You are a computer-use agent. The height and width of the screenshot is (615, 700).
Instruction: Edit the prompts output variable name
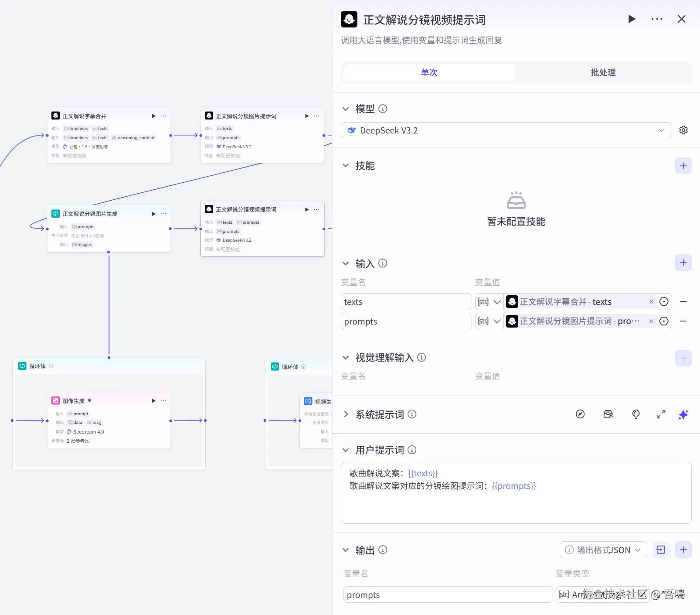[x=448, y=595]
